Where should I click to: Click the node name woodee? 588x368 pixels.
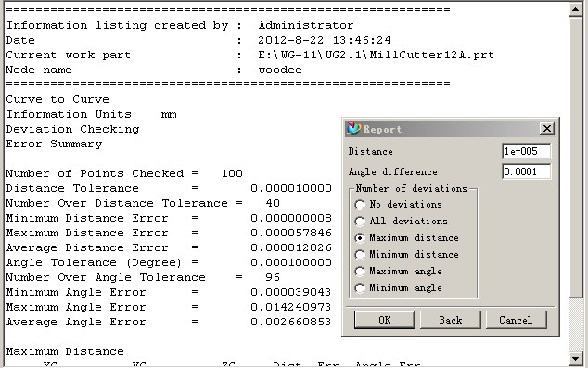280,70
